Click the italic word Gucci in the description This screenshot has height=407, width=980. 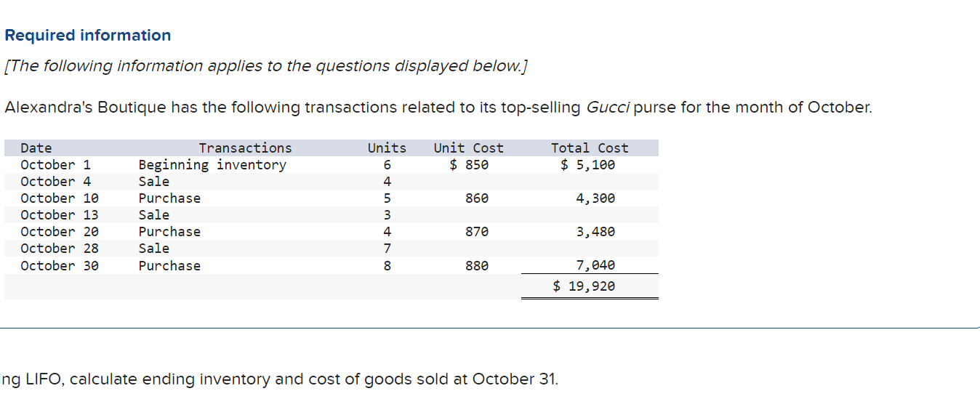(x=608, y=108)
